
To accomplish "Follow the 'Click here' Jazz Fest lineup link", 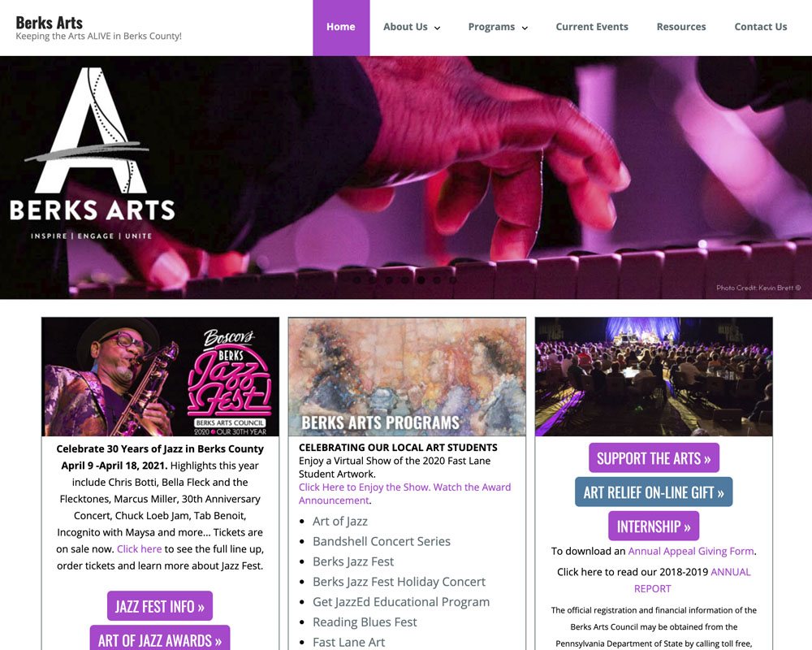I will coord(140,549).
